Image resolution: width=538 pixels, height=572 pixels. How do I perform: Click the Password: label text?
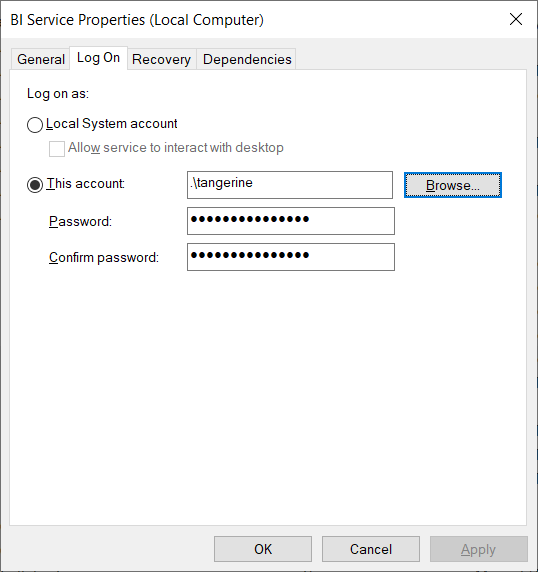[80, 221]
